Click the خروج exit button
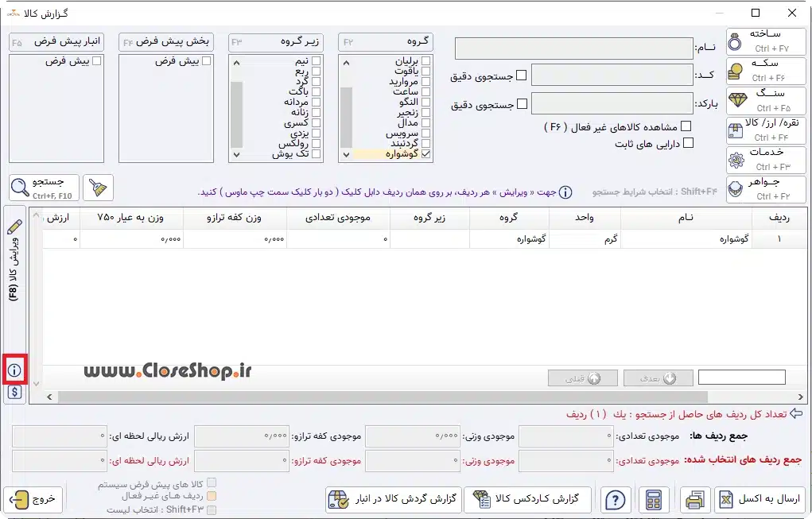The width and height of the screenshot is (812, 519). 33,500
